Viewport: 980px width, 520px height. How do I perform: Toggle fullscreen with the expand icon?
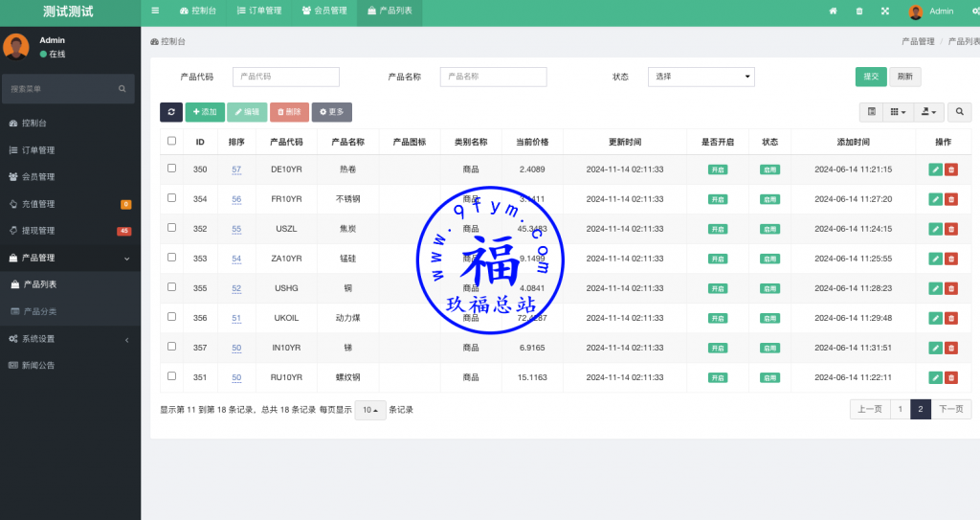pyautogui.click(x=885, y=11)
